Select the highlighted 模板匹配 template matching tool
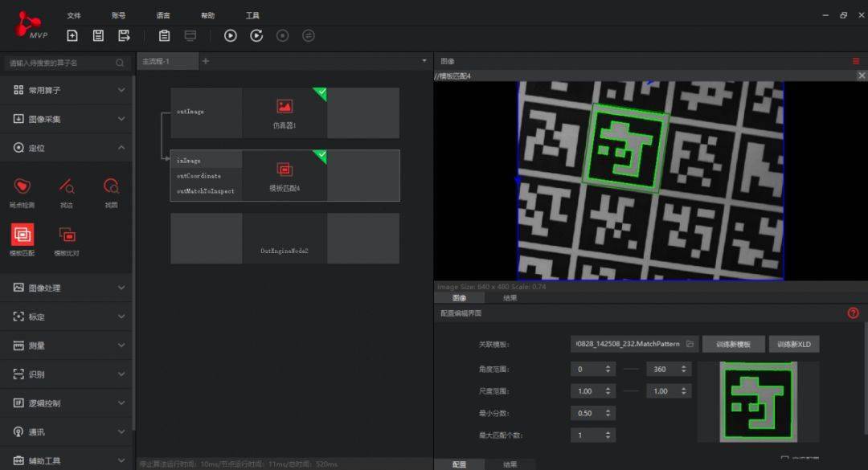 click(23, 239)
